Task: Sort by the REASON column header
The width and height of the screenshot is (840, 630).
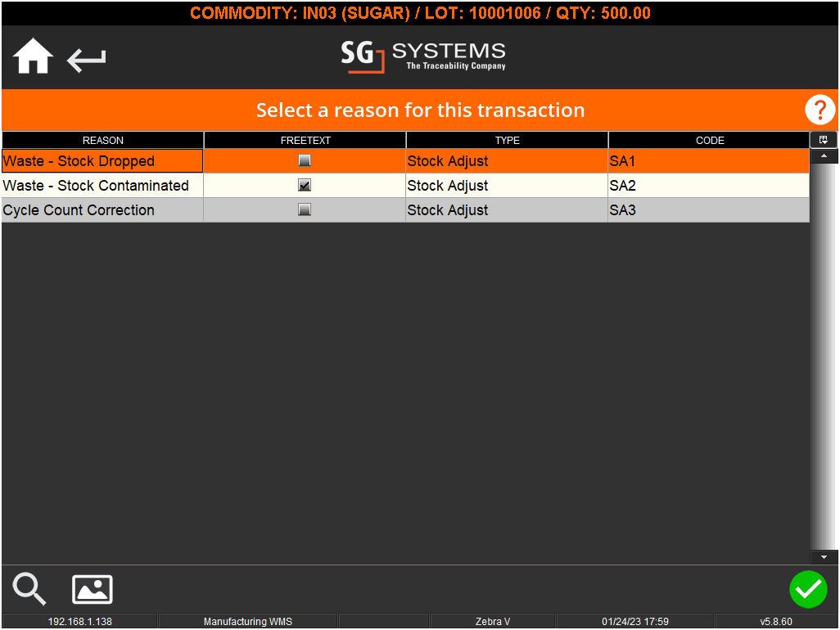Action: 102,140
